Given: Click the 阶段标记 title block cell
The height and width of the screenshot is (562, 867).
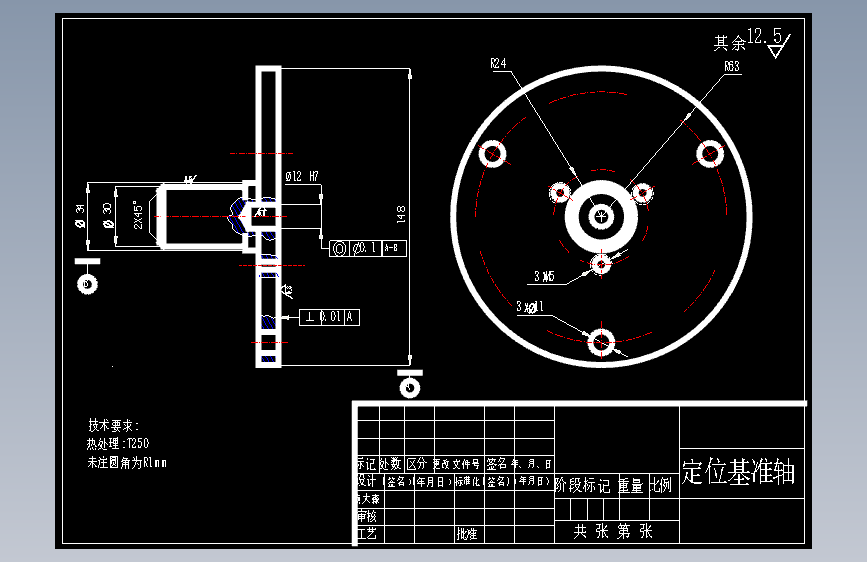Looking at the screenshot, I should [x=582, y=486].
